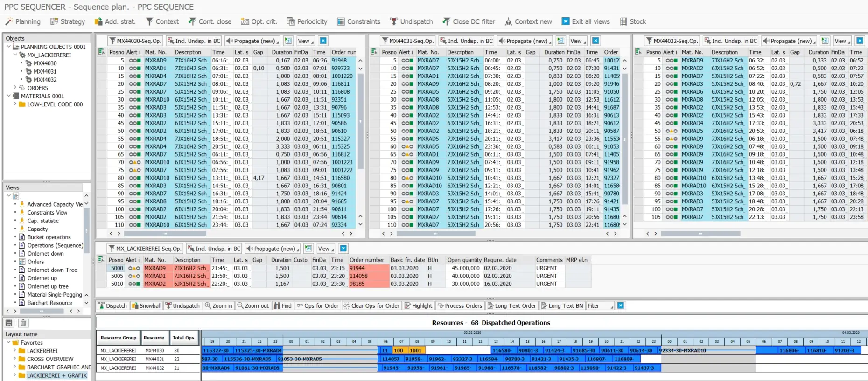
Task: Click Incl. Undisp. in BC in MX_LACKIEREREI panel
Action: click(x=214, y=249)
